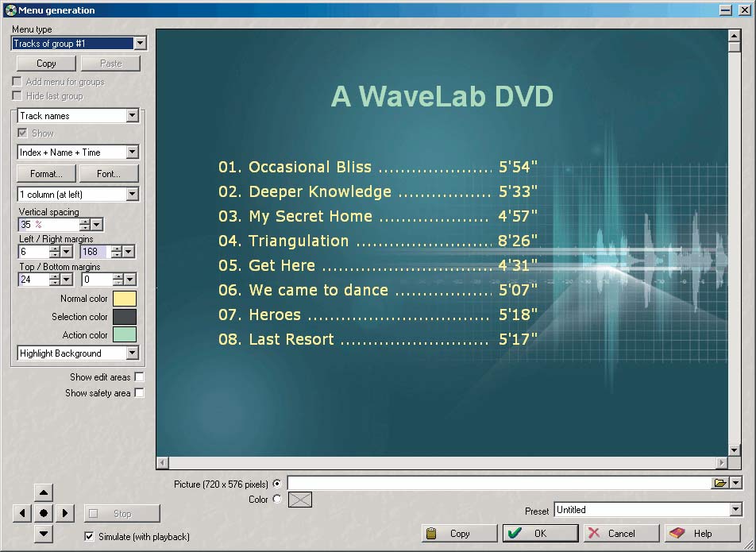Click the Vertical spacing value field

pos(48,225)
